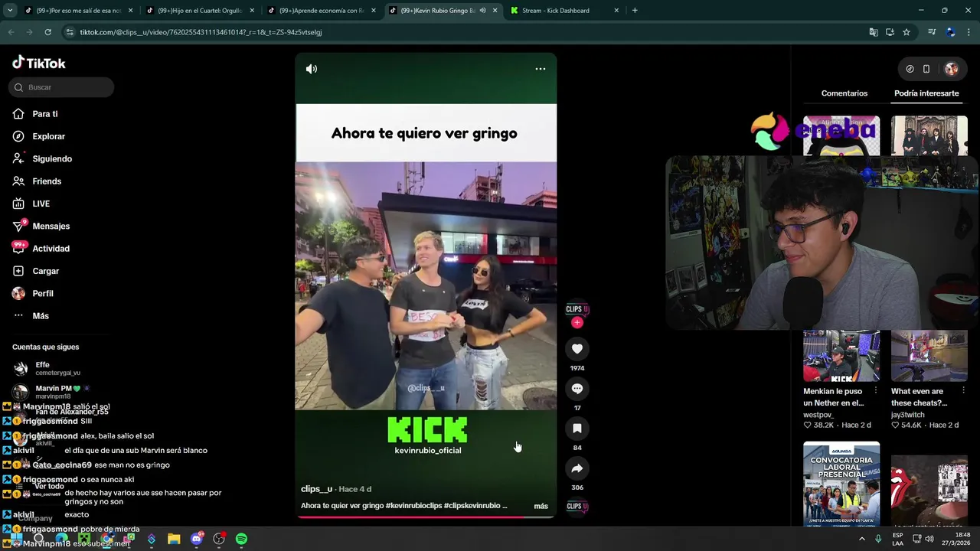Open Discord from the taskbar

click(197, 539)
